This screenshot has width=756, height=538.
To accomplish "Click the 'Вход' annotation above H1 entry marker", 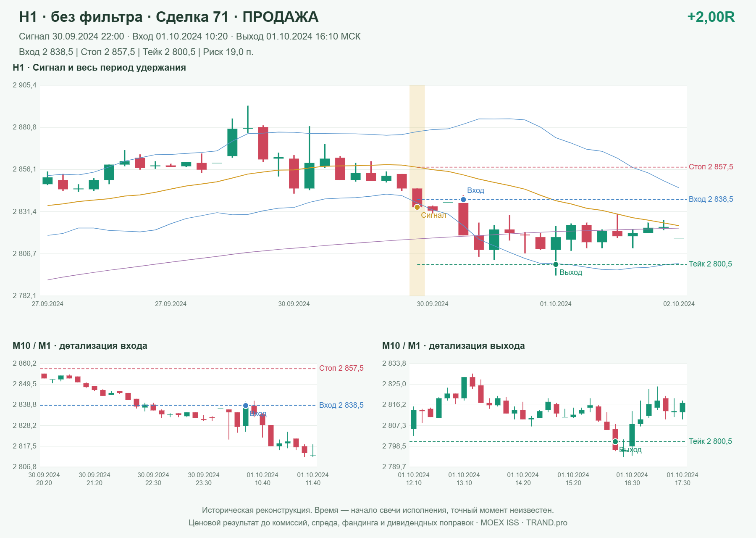I will pos(475,190).
